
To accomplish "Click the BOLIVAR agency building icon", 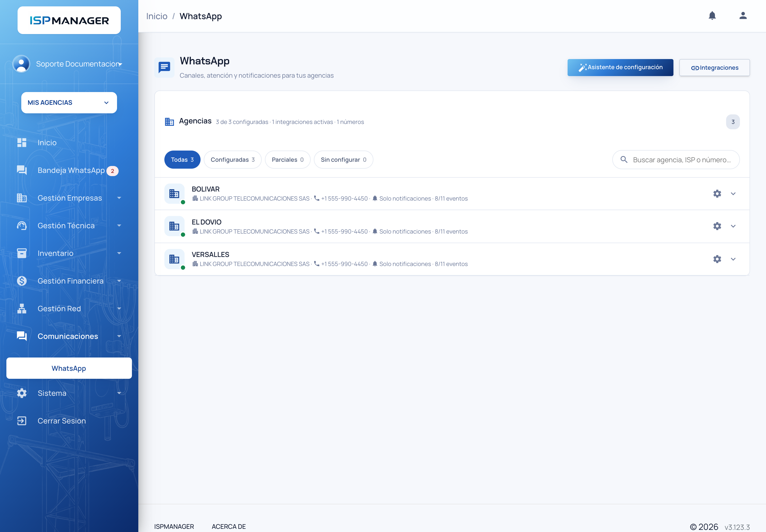I will point(174,194).
